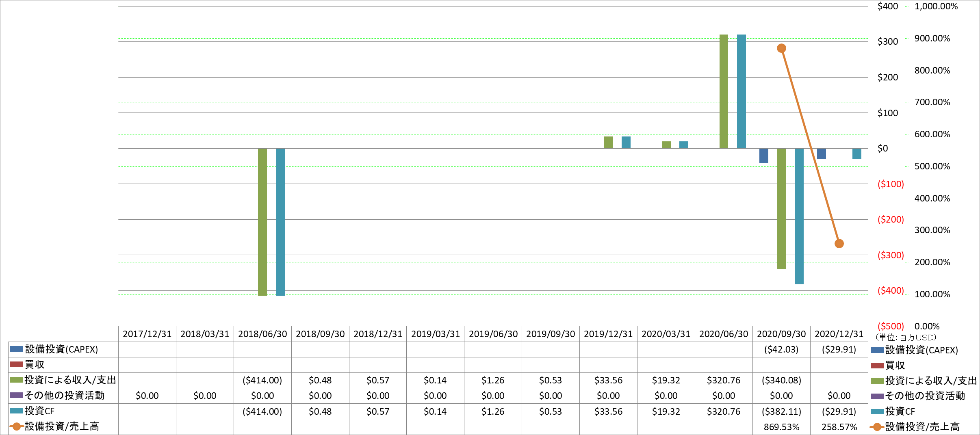Image resolution: width=980 pixels, height=435 pixels.
Task: Click the tall teal bar at 2020/06/30
Action: [x=742, y=91]
